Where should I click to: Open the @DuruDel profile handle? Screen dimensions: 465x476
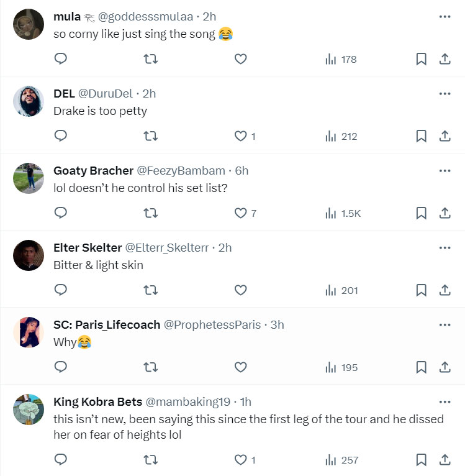click(106, 94)
